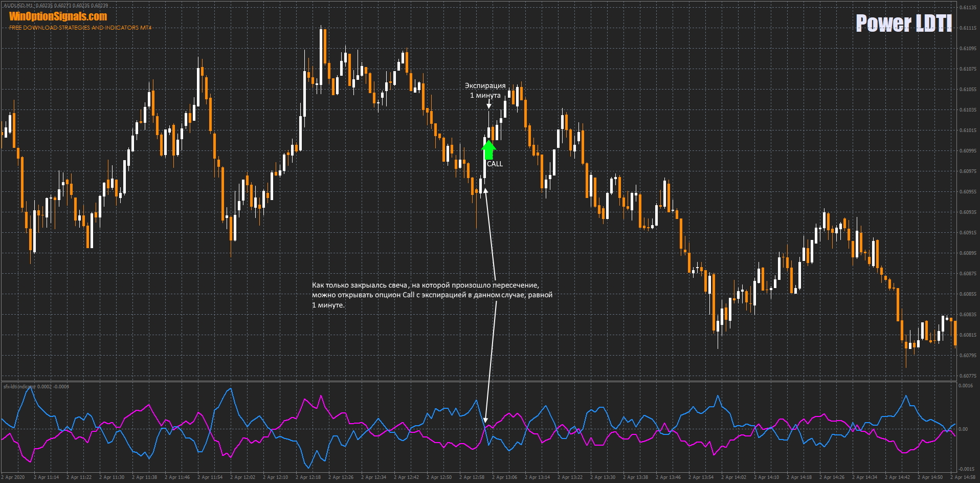Image resolution: width=980 pixels, height=483 pixels.
Task: Click the -0.0015 indicator scale value
Action: [966, 469]
